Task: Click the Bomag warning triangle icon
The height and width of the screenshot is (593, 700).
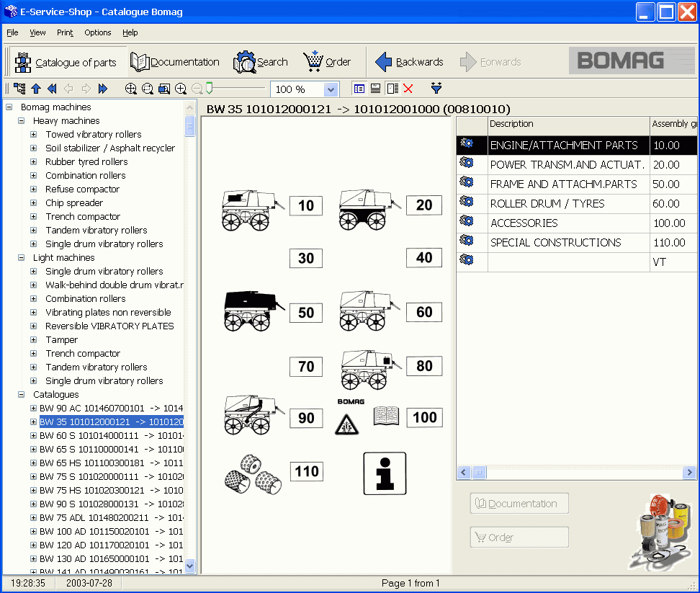Action: point(347,424)
